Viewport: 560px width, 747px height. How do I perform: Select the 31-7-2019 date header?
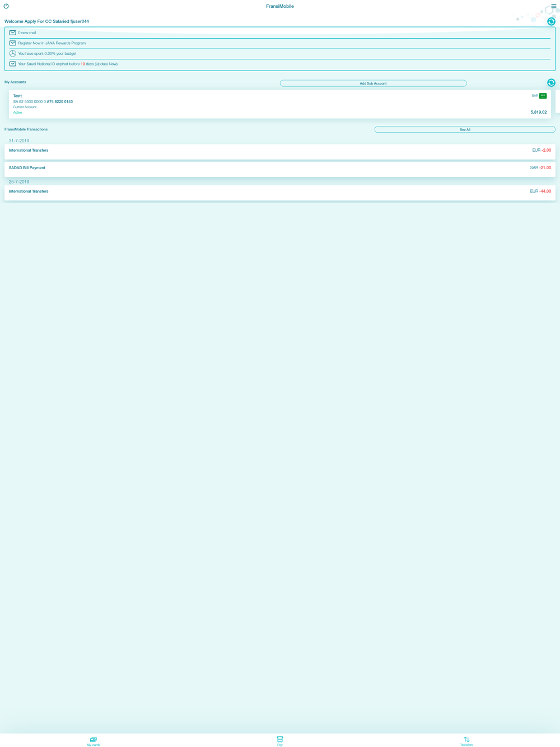19,141
